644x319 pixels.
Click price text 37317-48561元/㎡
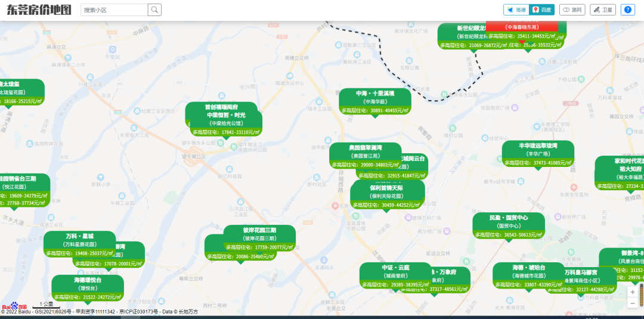point(448,289)
